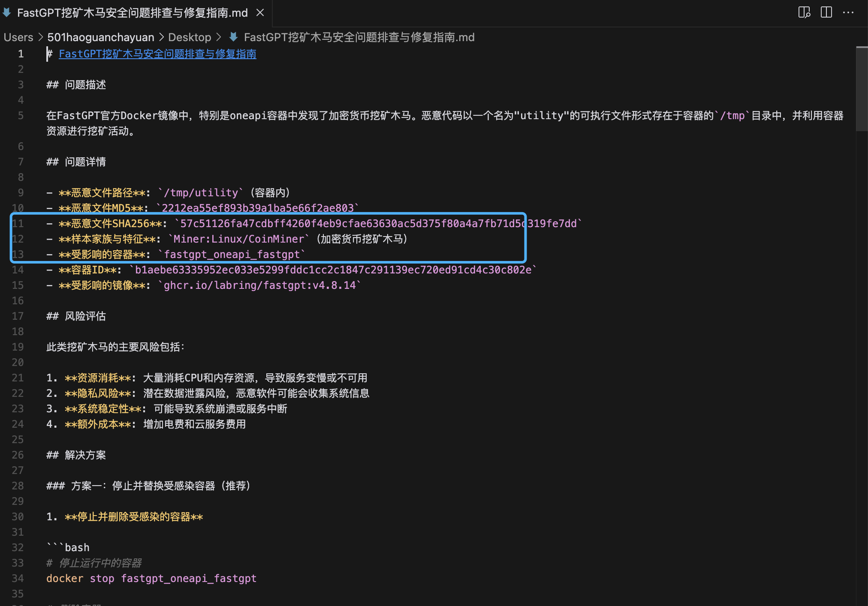The height and width of the screenshot is (606, 868).
Task: Click the '/tmp' inline code on line 5
Action: coord(732,116)
